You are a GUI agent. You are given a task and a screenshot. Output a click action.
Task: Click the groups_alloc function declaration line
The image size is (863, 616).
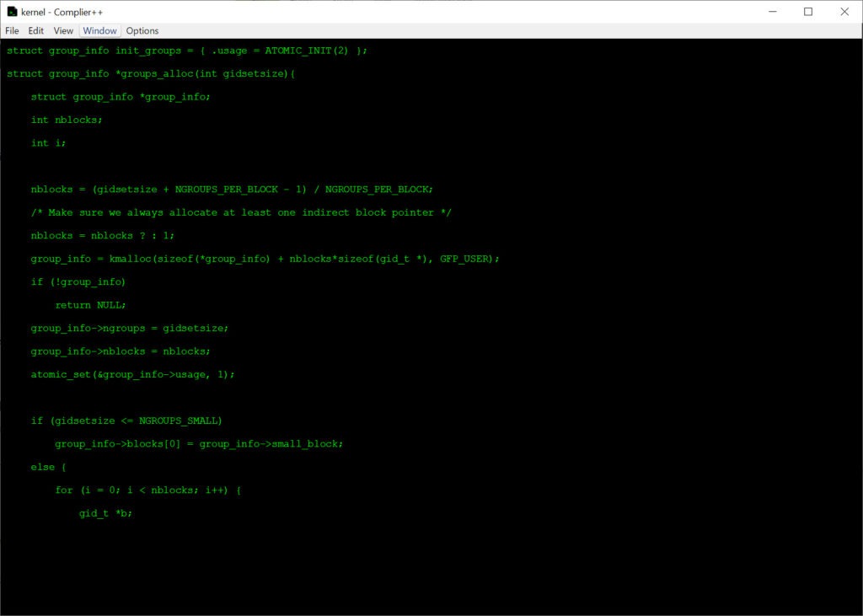pyautogui.click(x=151, y=74)
